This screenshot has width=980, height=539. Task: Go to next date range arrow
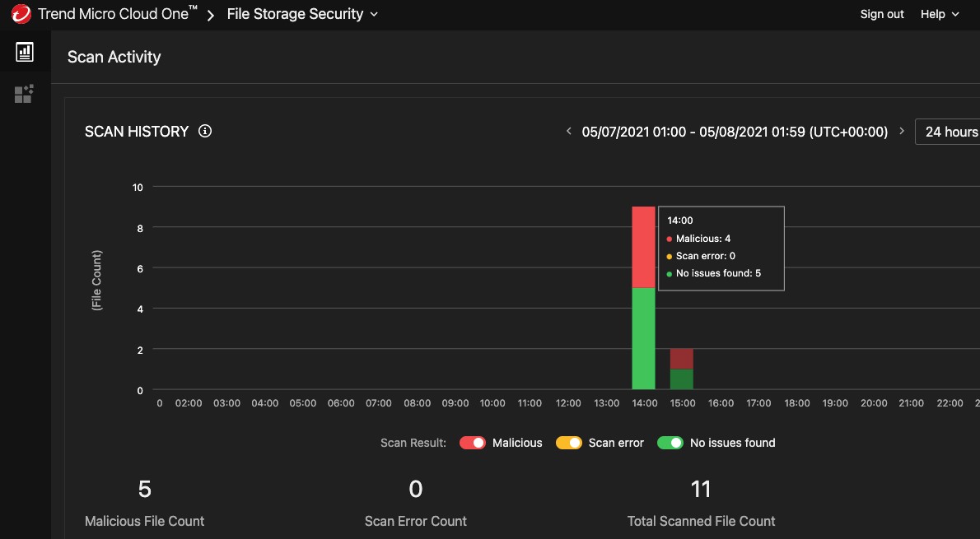click(x=902, y=132)
